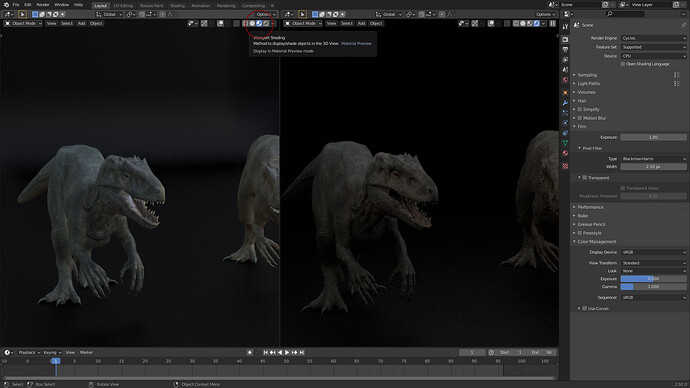
Task: Open the timeline Playback menu
Action: [29, 352]
